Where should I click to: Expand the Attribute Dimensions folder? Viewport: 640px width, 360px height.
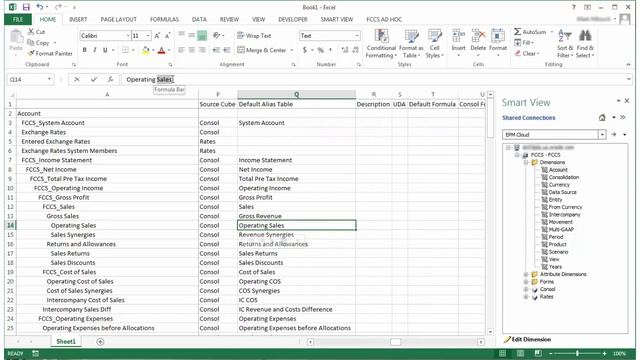tap(526, 274)
